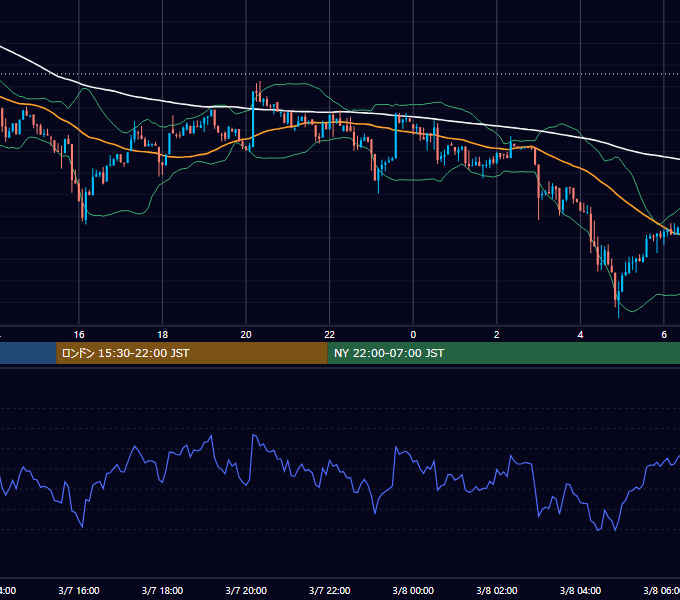Click the 0 hour label on price chart axis
This screenshot has width=680, height=600.
point(413,335)
